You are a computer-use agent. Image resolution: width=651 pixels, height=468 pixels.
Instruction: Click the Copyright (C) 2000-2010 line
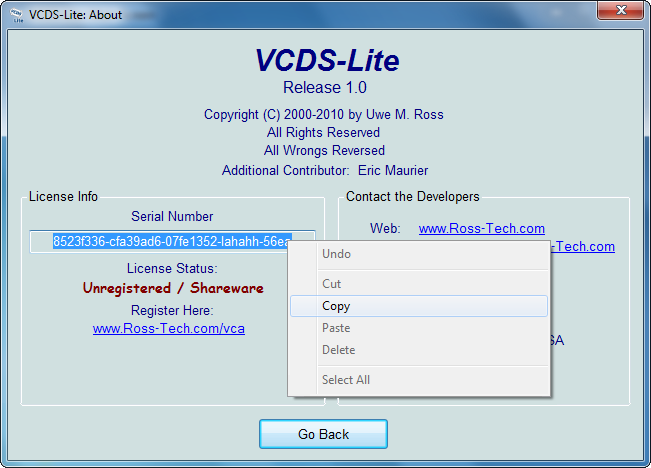pyautogui.click(x=324, y=115)
